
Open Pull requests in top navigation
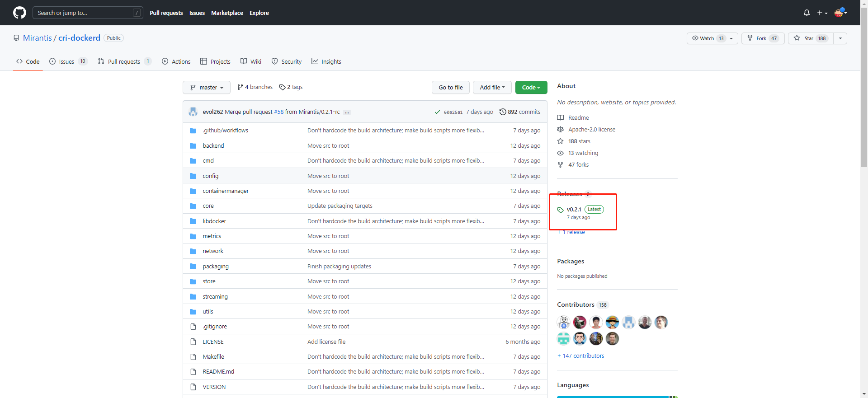coord(166,13)
